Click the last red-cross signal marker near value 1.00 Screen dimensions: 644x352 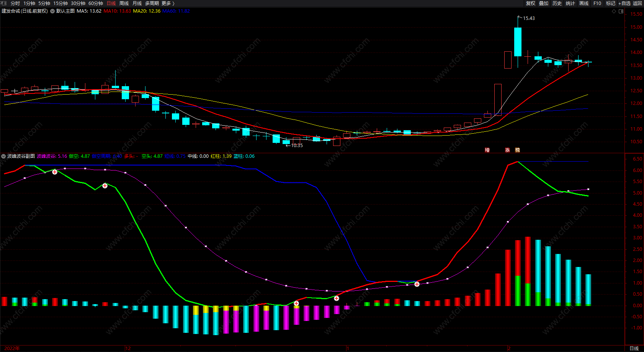point(417,284)
